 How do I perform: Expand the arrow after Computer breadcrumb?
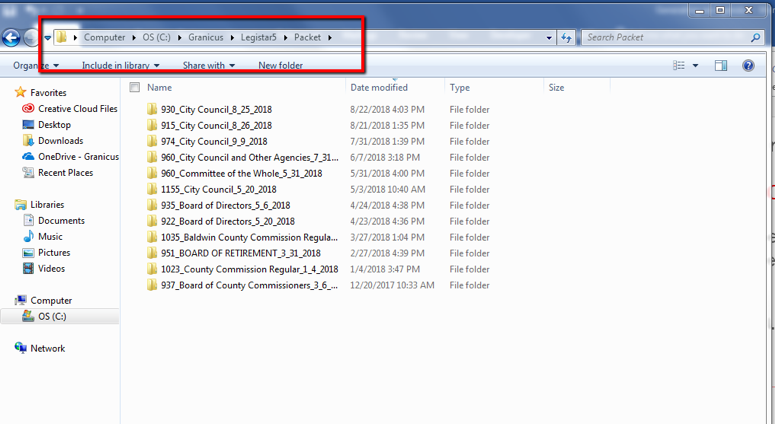click(x=133, y=38)
